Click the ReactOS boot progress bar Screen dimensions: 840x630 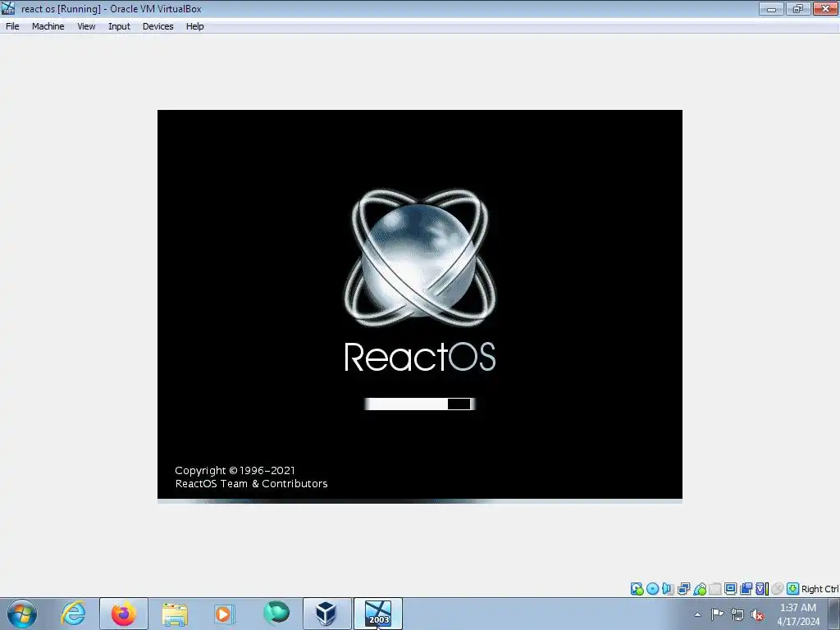click(419, 404)
